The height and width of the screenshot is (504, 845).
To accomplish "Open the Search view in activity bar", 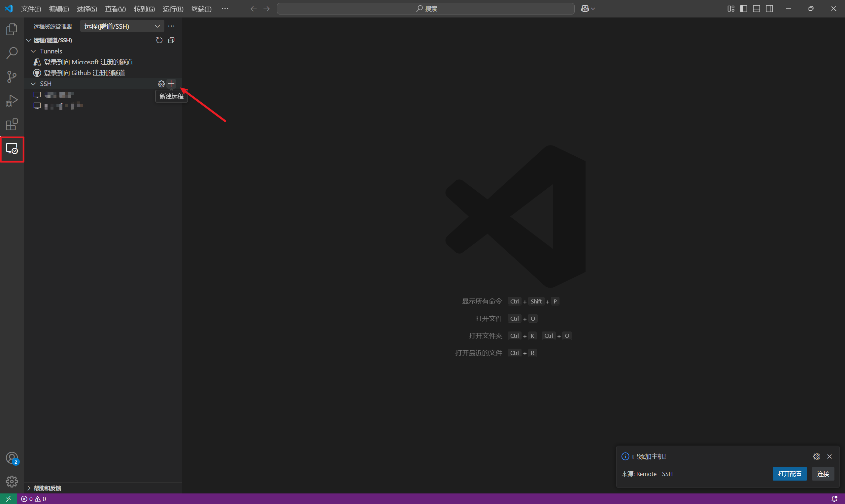I will point(12,53).
